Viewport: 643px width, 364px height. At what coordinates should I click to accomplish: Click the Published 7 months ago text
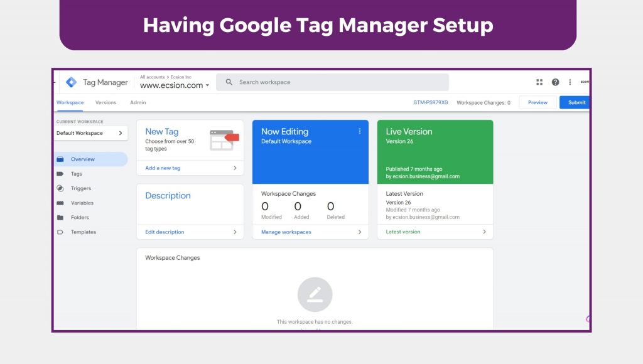[414, 169]
